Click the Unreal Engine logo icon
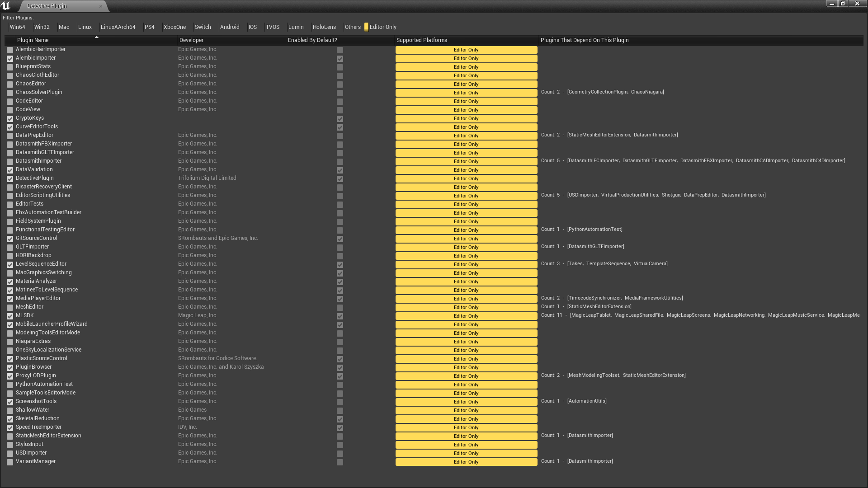868x488 pixels. (x=6, y=6)
